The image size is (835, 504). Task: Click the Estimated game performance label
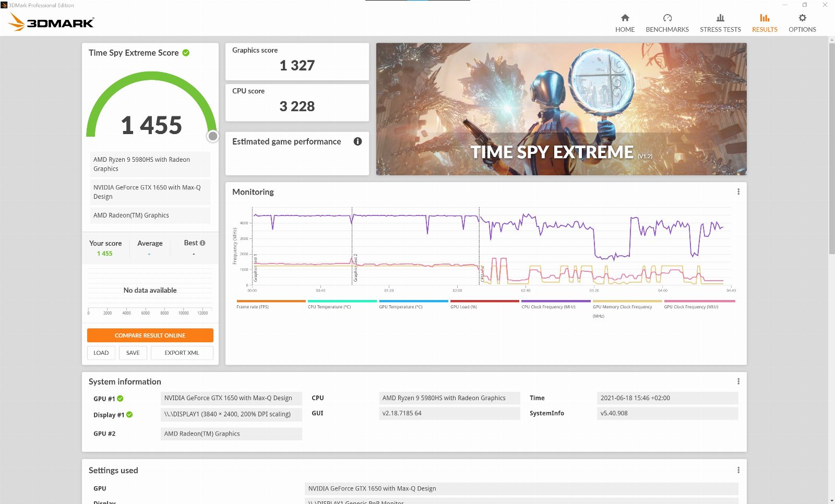pos(287,141)
